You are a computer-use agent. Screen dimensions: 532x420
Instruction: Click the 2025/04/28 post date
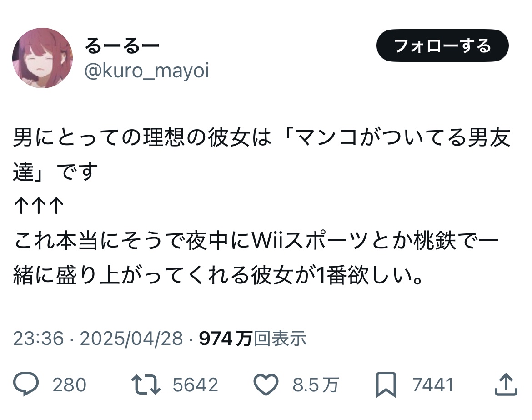click(x=131, y=339)
